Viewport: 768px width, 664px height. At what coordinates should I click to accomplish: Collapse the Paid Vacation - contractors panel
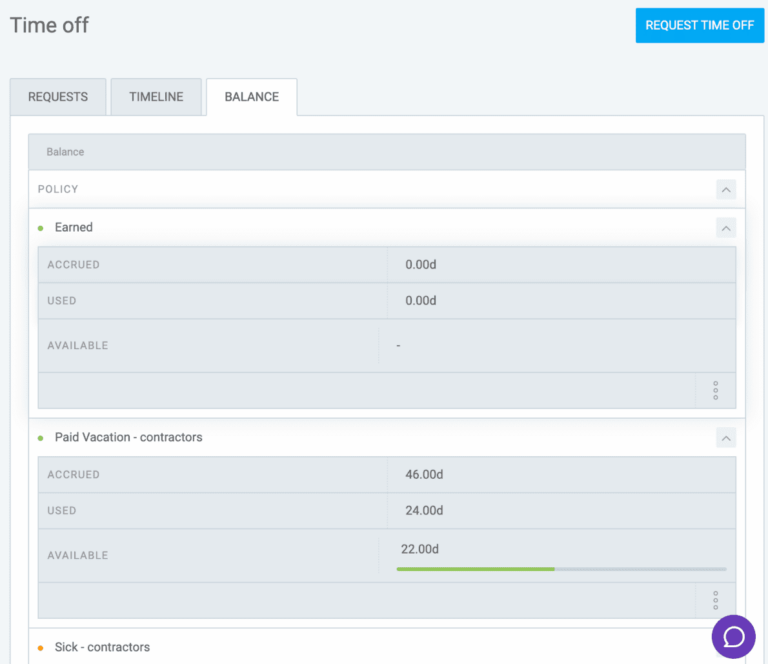point(726,438)
